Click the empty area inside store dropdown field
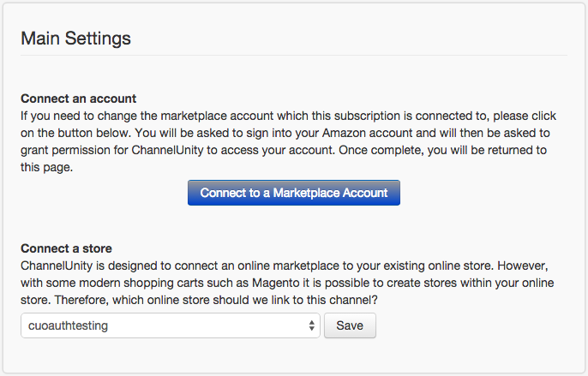 (x=207, y=325)
